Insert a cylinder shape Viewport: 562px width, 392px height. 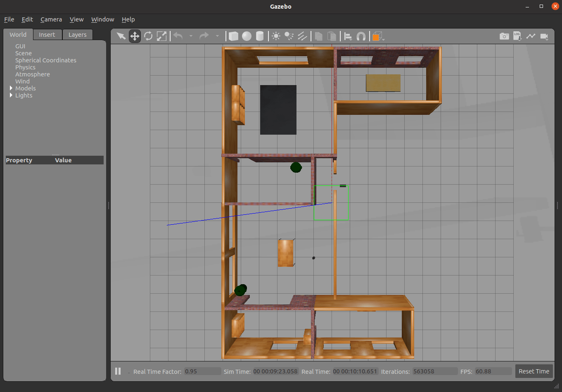point(260,36)
